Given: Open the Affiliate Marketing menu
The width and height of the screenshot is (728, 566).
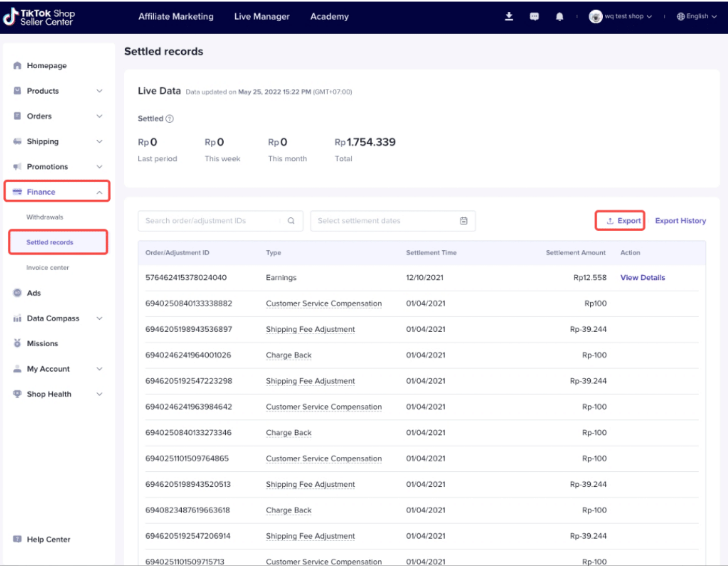Looking at the screenshot, I should (176, 17).
